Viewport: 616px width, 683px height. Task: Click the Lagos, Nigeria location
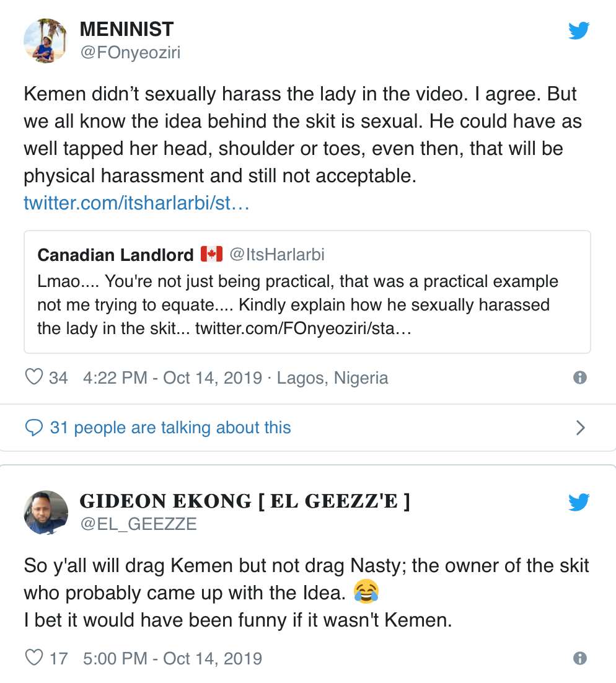(x=333, y=377)
